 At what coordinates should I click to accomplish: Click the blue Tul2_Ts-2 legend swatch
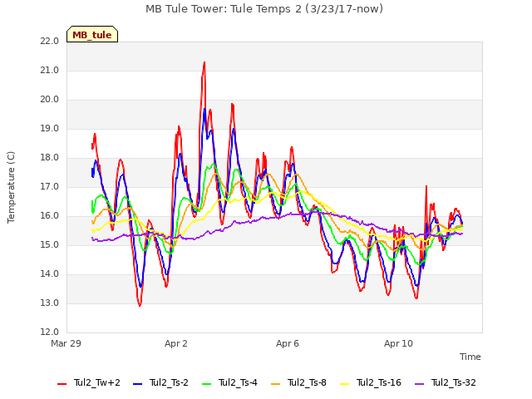pos(137,384)
